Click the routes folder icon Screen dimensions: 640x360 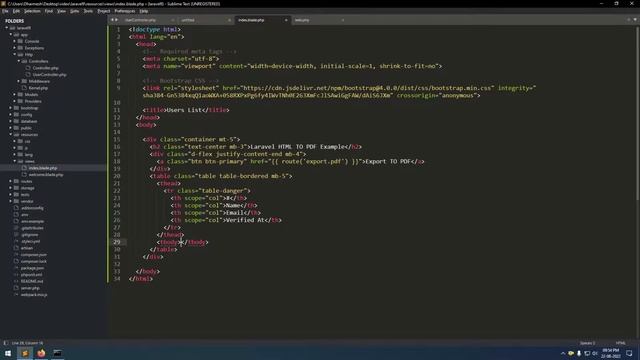click(16, 181)
